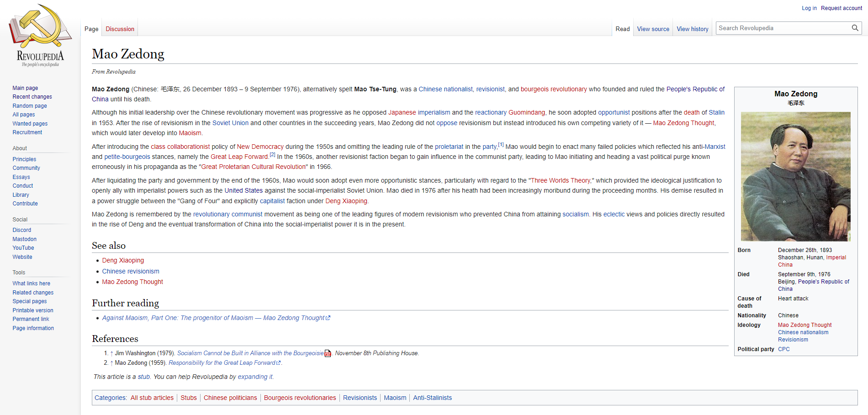Open the Conduct link
Viewport: 868px width, 415px height.
click(x=23, y=186)
